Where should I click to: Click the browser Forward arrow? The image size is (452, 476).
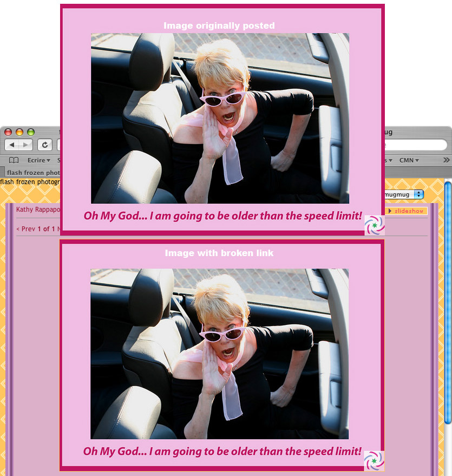(x=25, y=145)
